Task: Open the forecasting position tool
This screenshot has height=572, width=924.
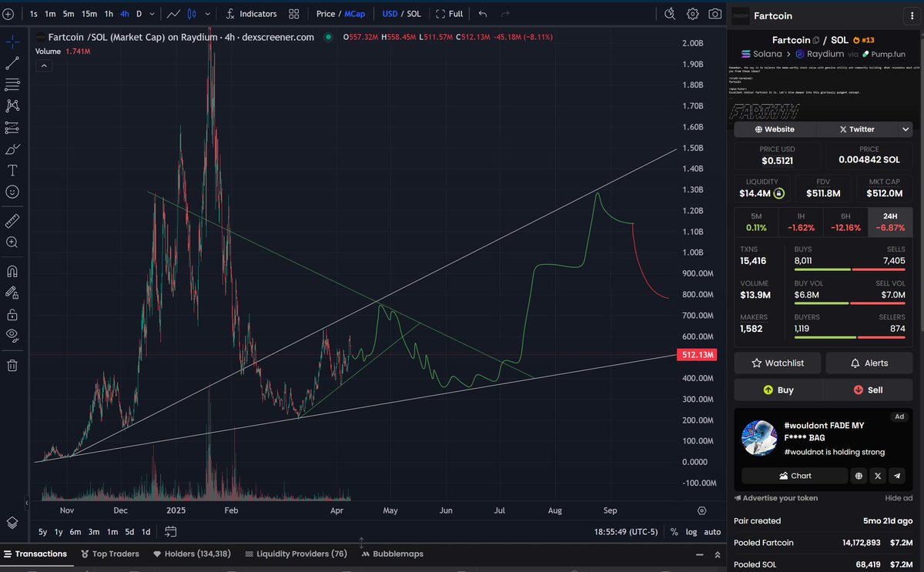Action: [12, 128]
